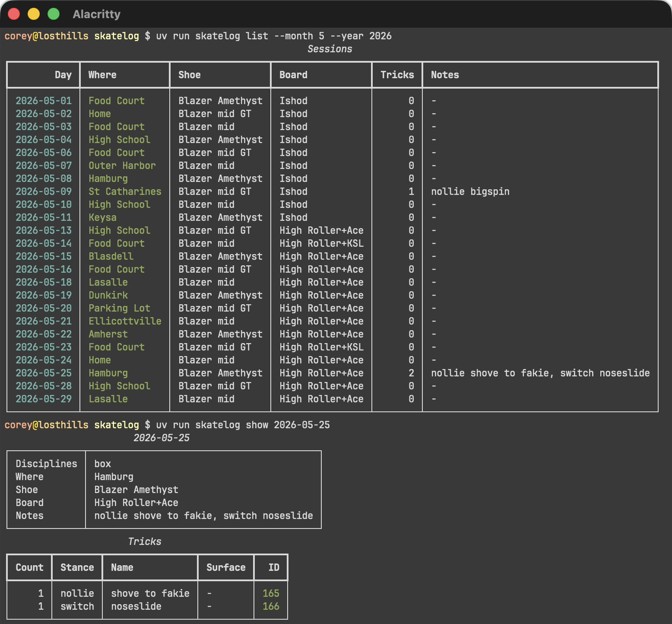Click 'Home' on the 2026-05-24 row
The height and width of the screenshot is (624, 672).
(x=100, y=360)
